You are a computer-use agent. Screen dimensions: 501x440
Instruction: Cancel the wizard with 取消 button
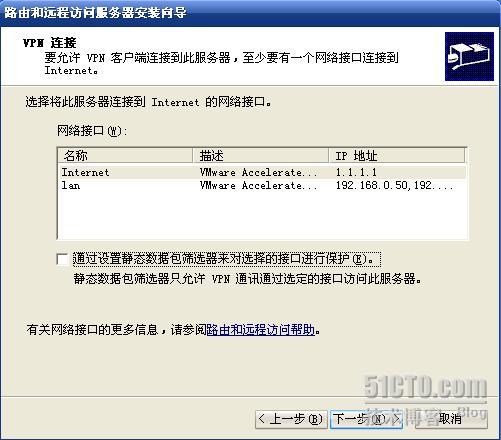451,419
